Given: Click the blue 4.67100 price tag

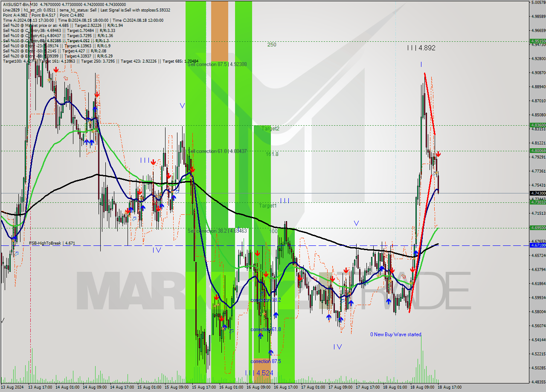Looking at the screenshot, I should 537,245.
